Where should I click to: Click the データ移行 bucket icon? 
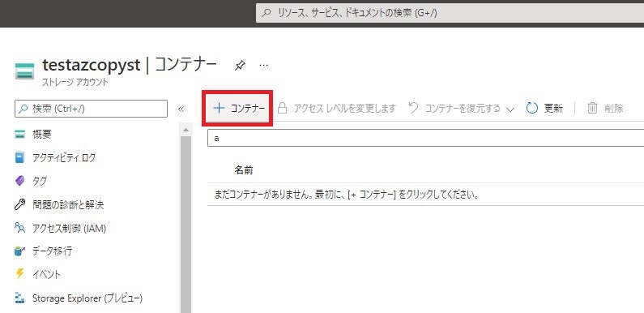(19, 251)
